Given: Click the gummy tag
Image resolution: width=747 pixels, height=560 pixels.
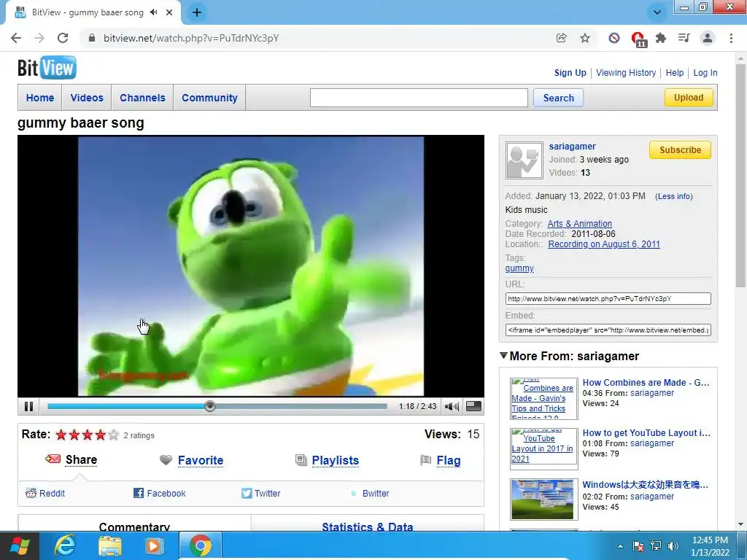Looking at the screenshot, I should [519, 268].
